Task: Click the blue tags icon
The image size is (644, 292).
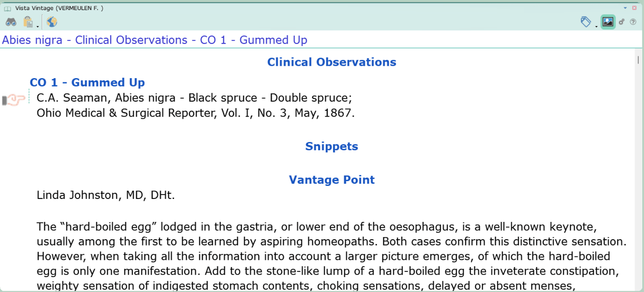Action: pyautogui.click(x=586, y=22)
